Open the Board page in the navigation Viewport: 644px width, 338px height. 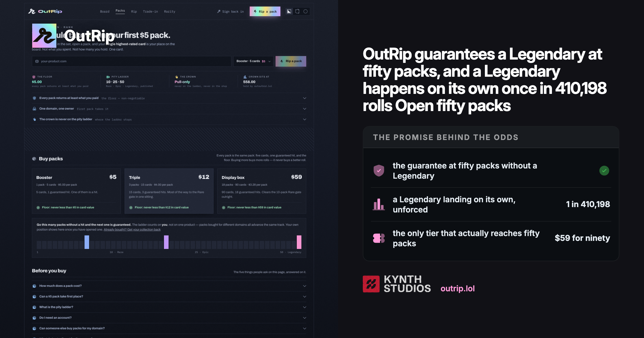pos(105,12)
